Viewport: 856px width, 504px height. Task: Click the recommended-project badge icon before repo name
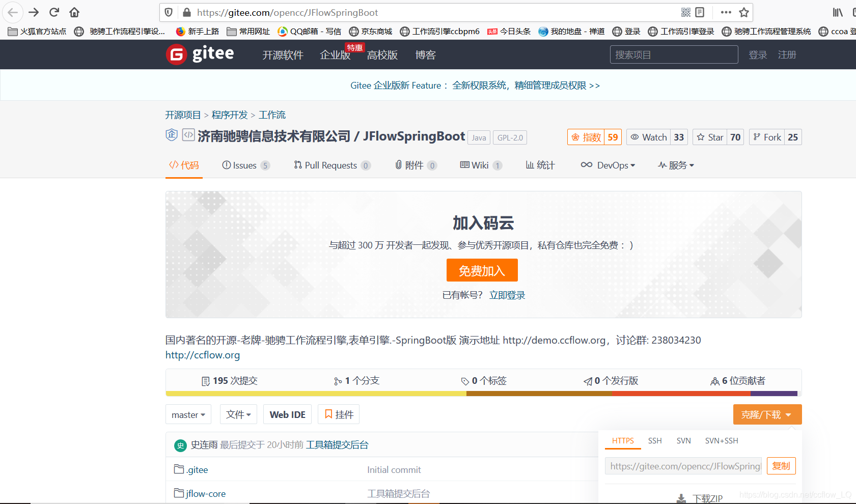172,135
